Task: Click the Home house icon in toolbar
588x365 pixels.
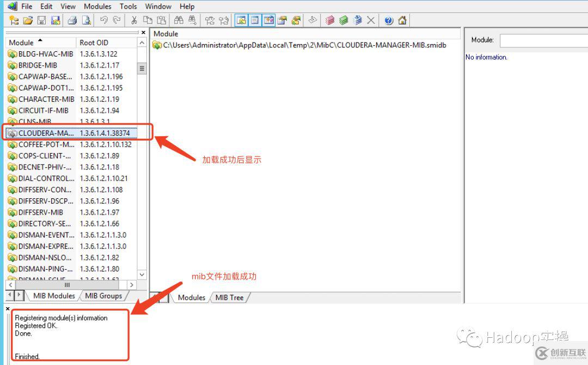Action: [x=402, y=20]
